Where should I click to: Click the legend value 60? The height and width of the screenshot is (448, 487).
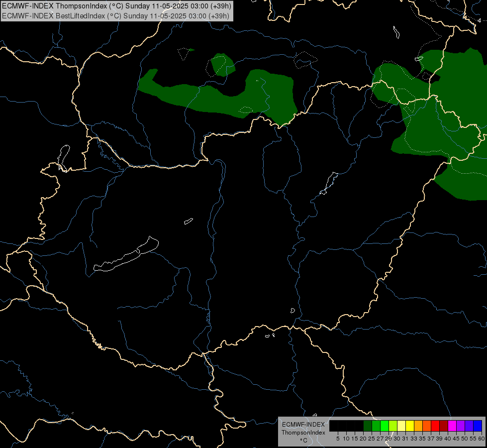[482, 439]
